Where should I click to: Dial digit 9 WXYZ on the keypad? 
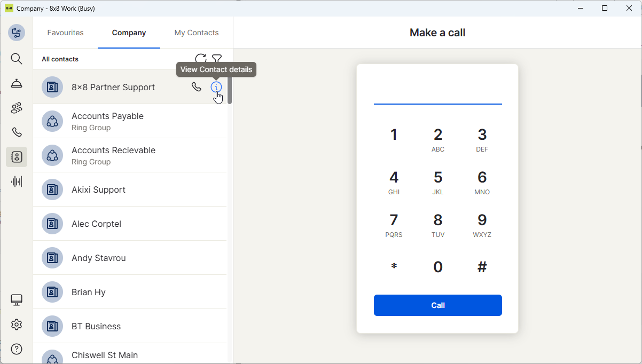point(482,225)
